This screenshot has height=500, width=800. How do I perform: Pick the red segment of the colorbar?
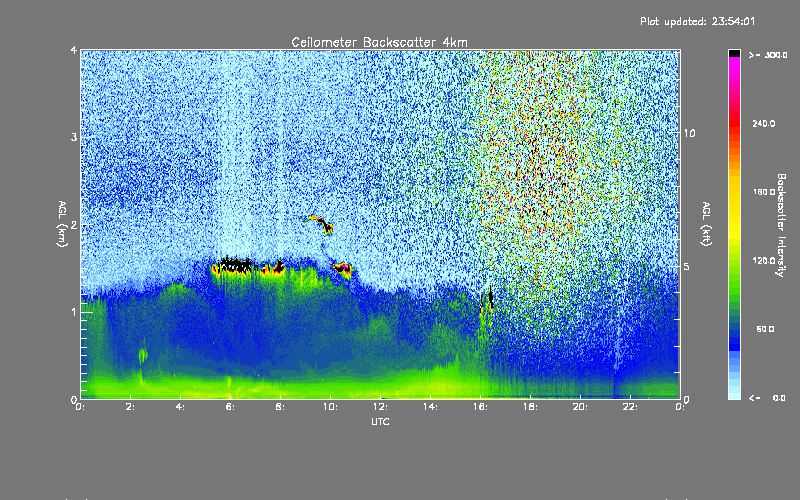(x=734, y=122)
